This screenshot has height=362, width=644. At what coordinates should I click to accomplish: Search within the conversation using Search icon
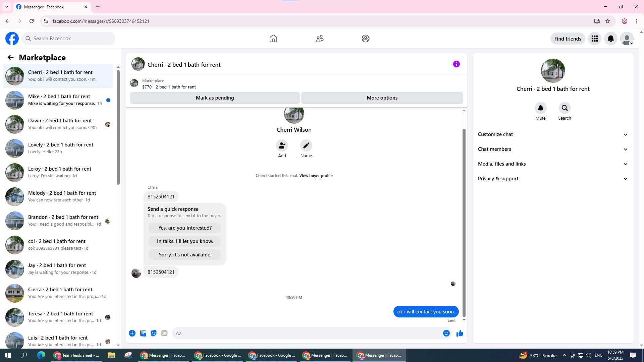tap(565, 108)
